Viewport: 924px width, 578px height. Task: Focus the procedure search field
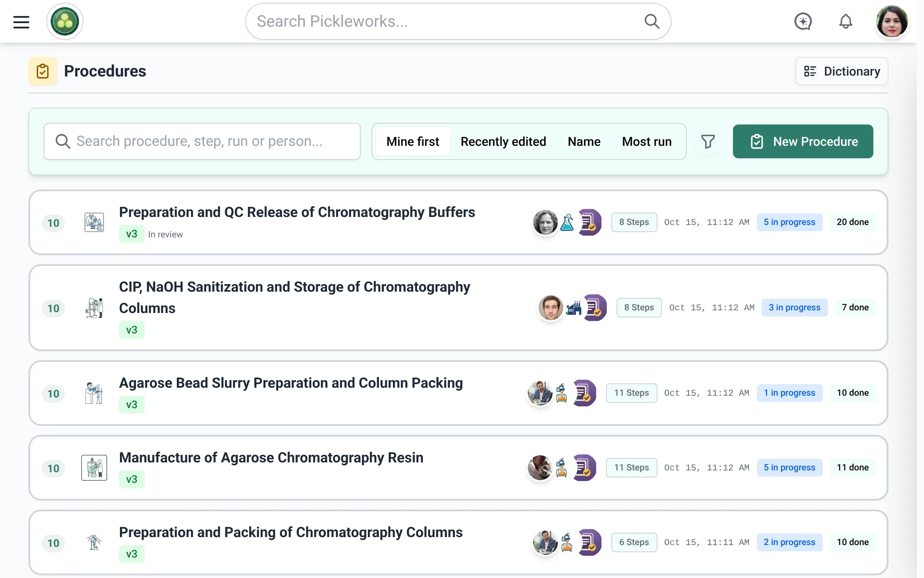tap(202, 141)
